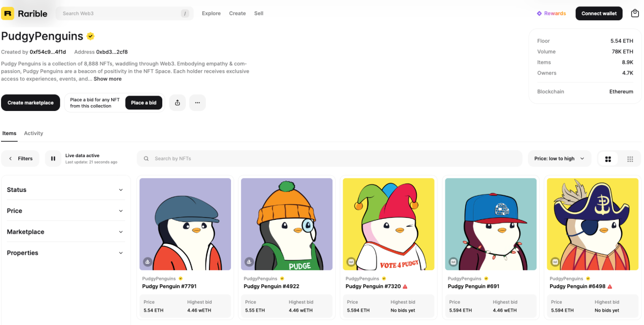Screen dimensions: 644x325
Task: Click marketplace badge on Penguin #7320 image
Action: coord(351,262)
